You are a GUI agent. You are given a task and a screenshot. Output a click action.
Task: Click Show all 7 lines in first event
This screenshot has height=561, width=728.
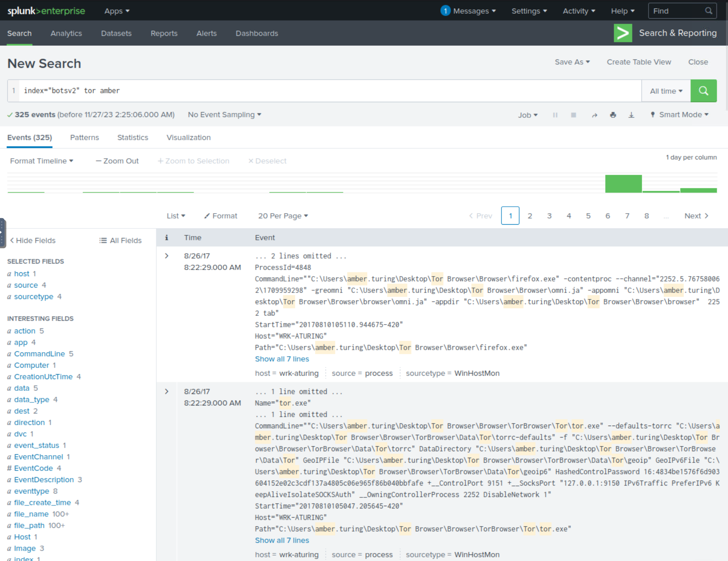click(282, 359)
